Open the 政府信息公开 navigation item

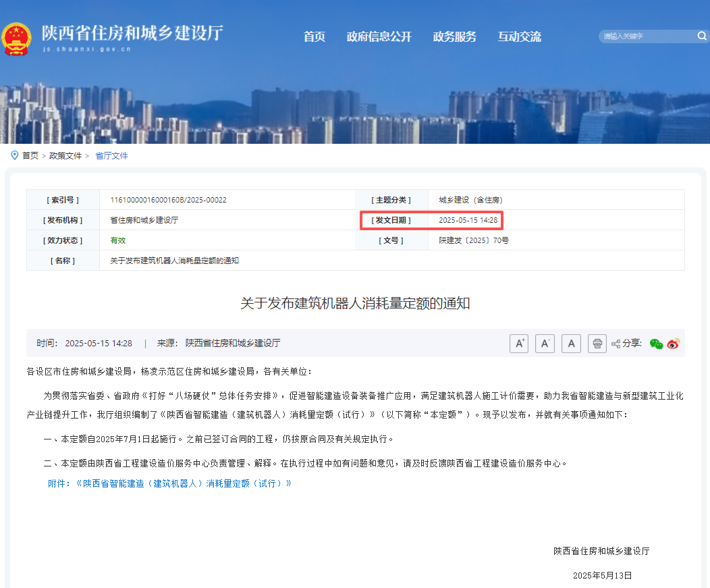[379, 36]
